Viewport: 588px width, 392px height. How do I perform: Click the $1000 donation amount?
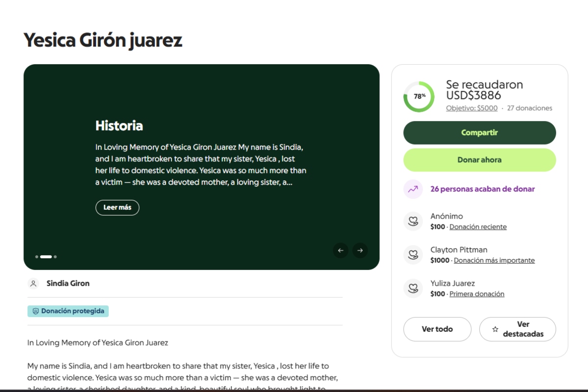coord(440,260)
